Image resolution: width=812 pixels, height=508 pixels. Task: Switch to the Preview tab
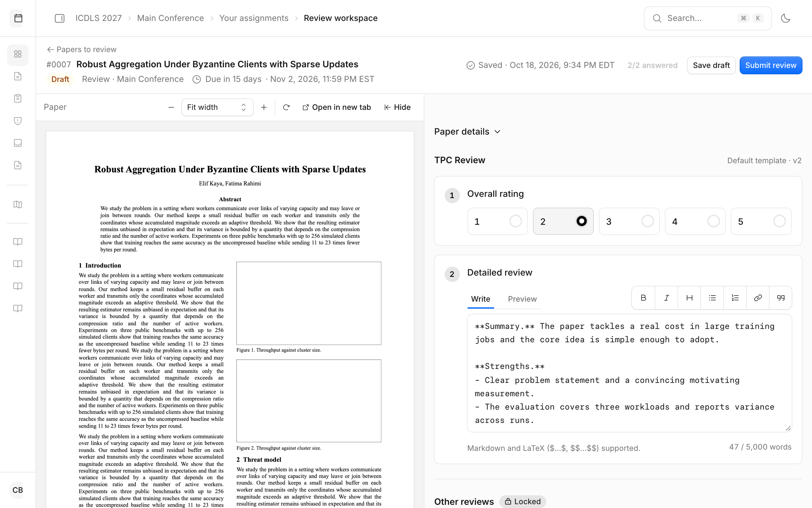(x=522, y=299)
